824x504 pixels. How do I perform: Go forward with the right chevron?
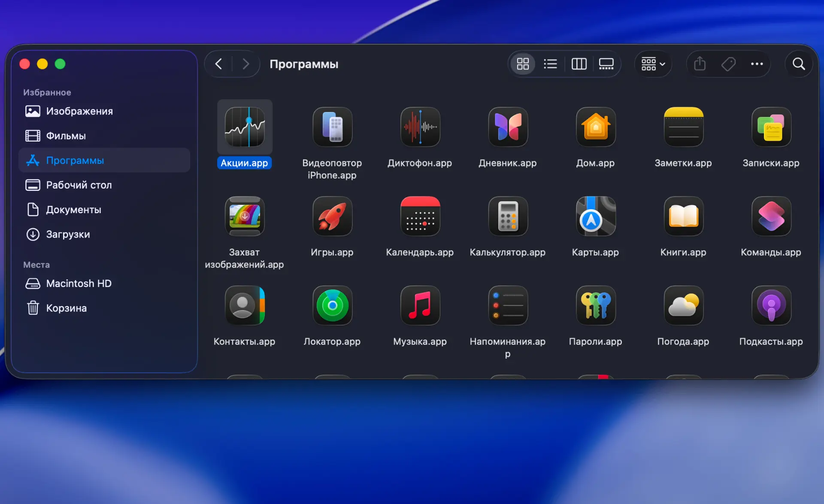246,64
